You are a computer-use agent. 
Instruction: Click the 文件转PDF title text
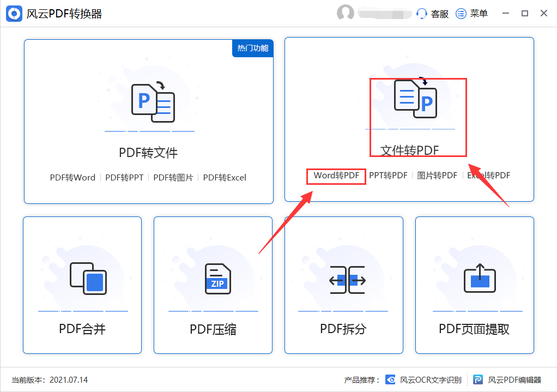click(x=410, y=150)
